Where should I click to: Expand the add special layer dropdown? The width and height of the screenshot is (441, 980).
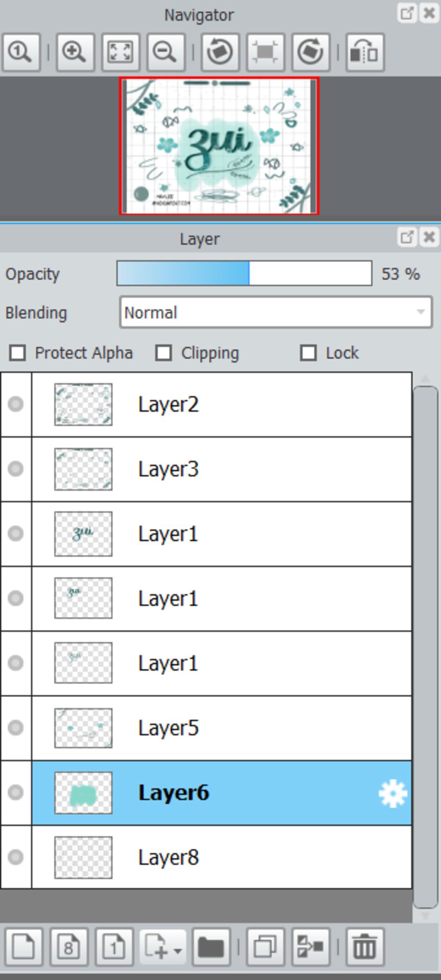point(163,947)
